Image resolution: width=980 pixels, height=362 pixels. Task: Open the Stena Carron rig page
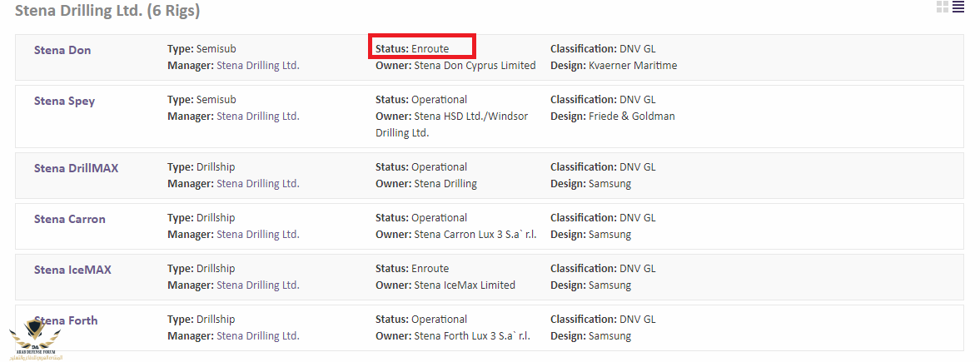(70, 219)
